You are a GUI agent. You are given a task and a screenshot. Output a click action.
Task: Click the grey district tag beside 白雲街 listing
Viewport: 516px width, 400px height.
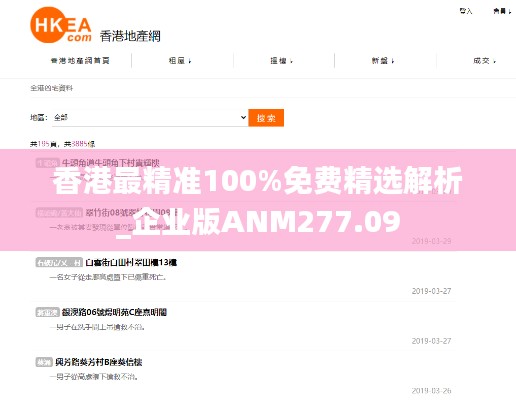59,263
